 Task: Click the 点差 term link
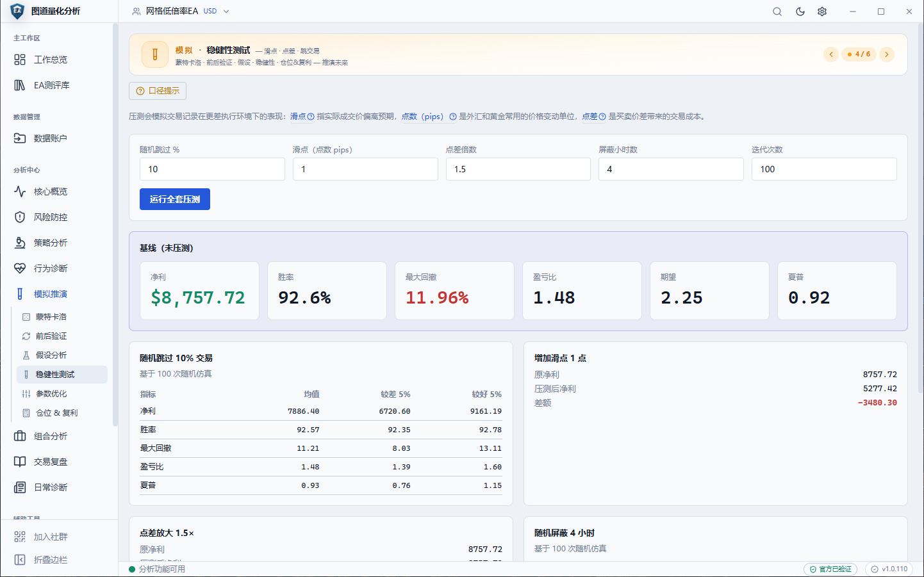[x=590, y=117]
